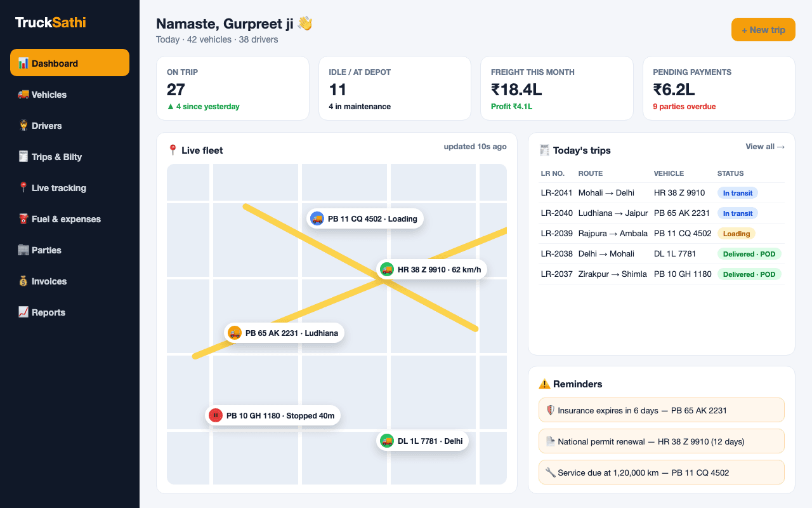Click the driver icon beside Drivers
Screen dimensions: 812x508
[x=23, y=125]
